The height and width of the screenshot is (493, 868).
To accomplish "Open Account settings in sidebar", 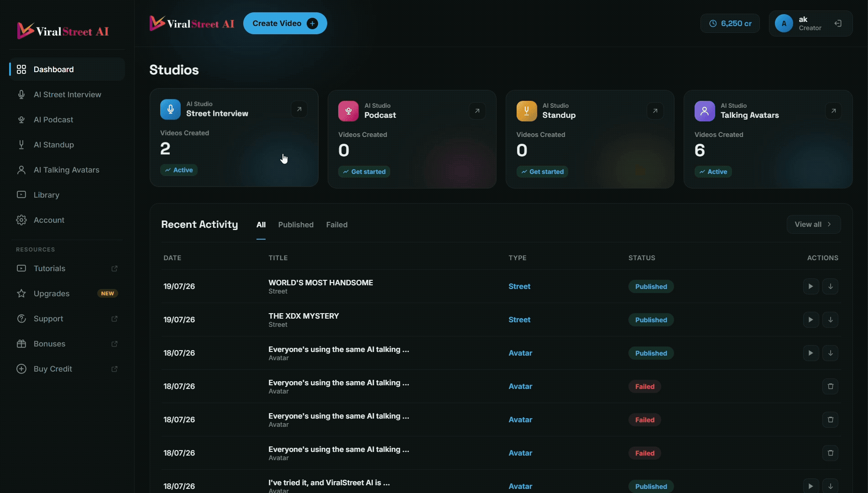I will [67, 220].
